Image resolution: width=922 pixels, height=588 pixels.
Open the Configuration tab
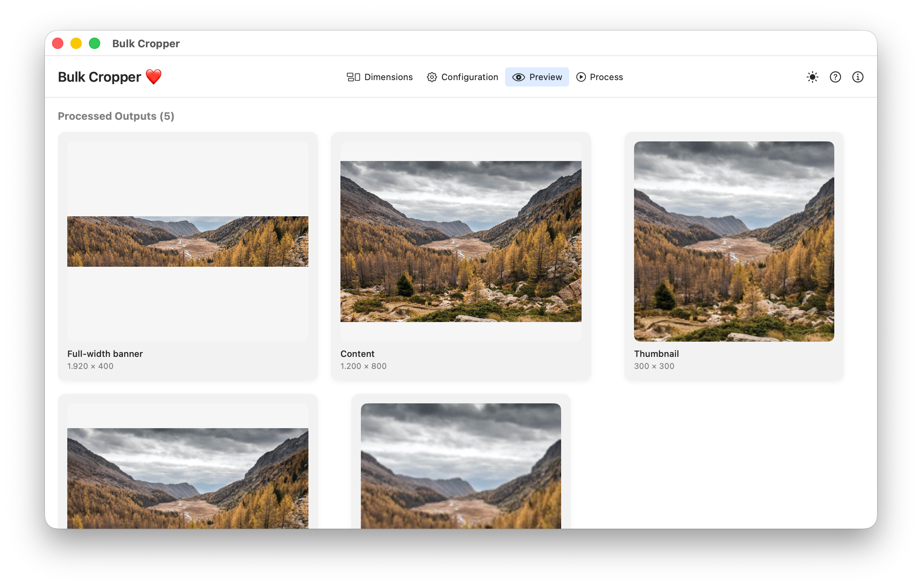(x=469, y=77)
